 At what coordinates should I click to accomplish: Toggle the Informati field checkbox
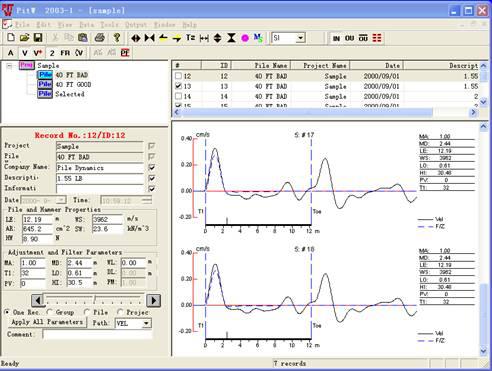click(152, 189)
